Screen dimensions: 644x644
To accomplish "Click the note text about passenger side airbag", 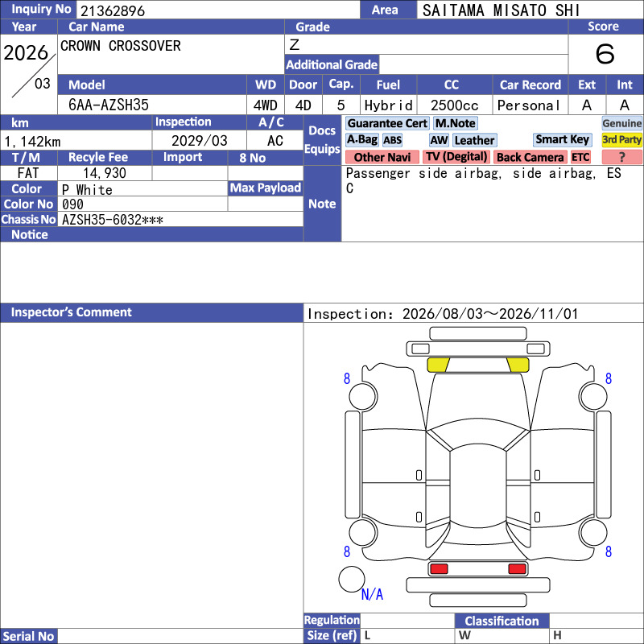I will click(x=484, y=180).
